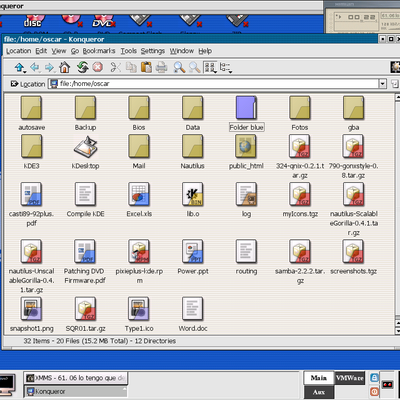The height and width of the screenshot is (400, 400).
Task: Select nautilus-ScalableGorilla-0.4.1.tar.gz archive
Action: [353, 209]
